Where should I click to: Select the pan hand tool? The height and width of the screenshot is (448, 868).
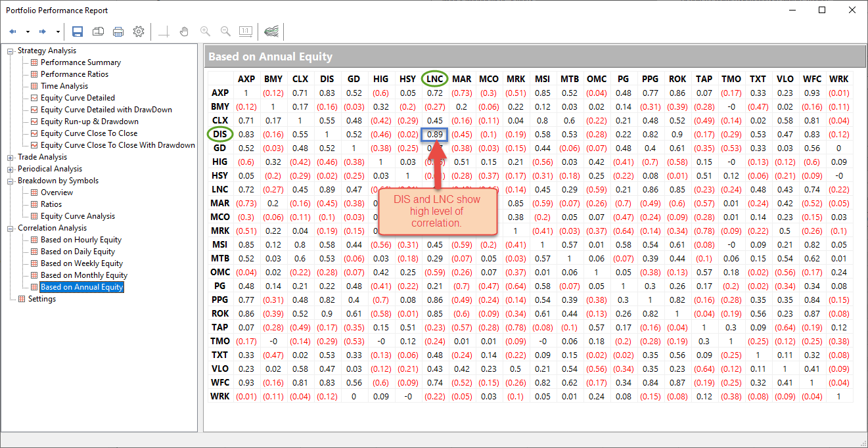point(185,32)
